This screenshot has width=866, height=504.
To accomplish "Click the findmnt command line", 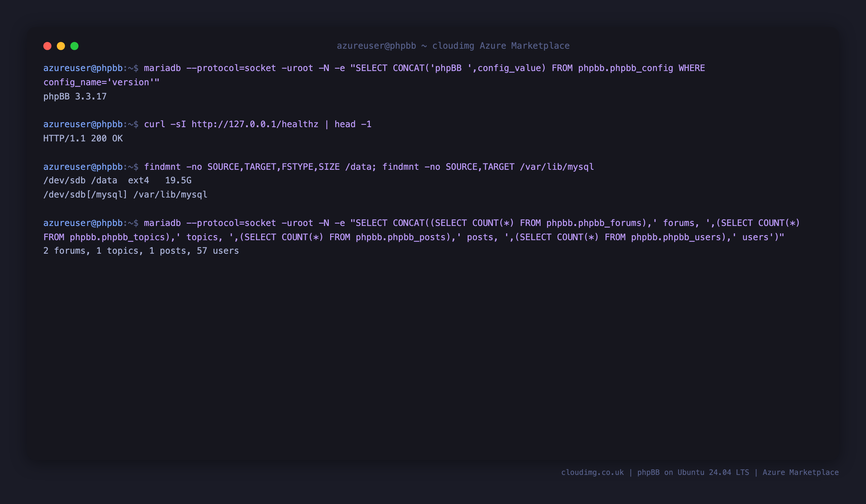I will [368, 167].
